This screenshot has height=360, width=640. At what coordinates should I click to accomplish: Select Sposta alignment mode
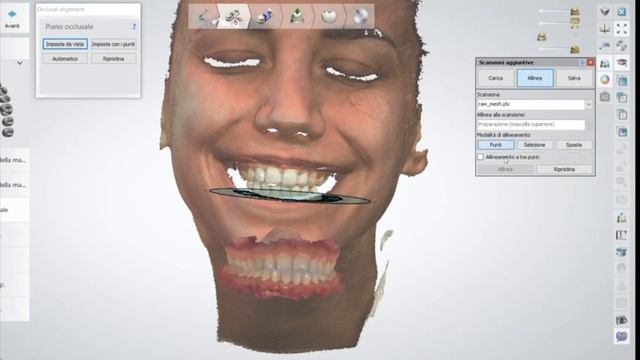[x=574, y=145]
